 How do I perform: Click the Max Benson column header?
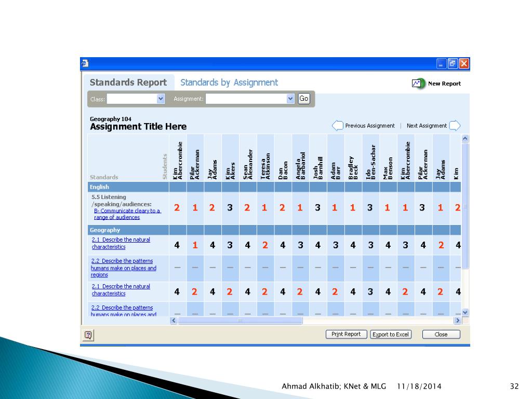coord(388,158)
